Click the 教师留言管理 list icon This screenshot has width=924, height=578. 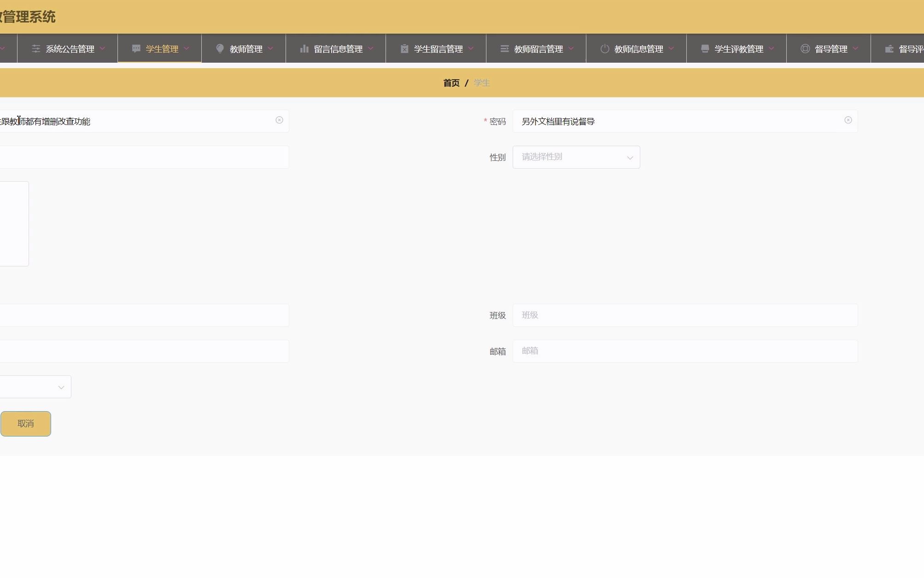504,49
